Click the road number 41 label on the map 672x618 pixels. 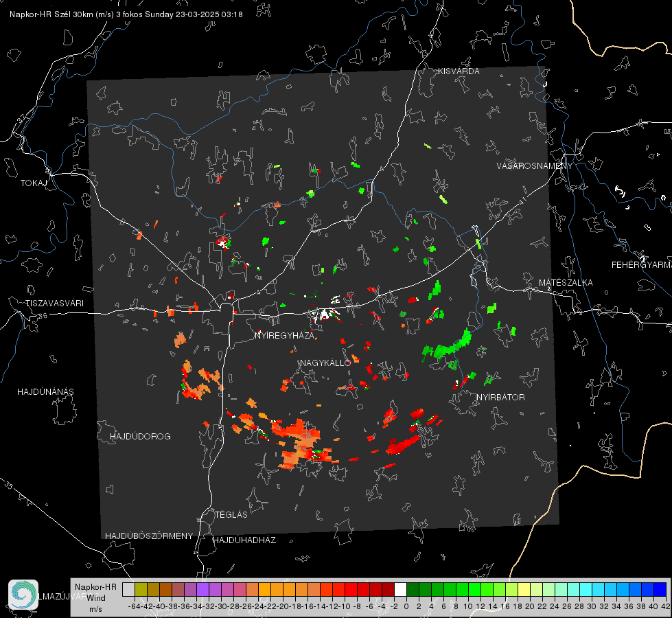(x=522, y=201)
